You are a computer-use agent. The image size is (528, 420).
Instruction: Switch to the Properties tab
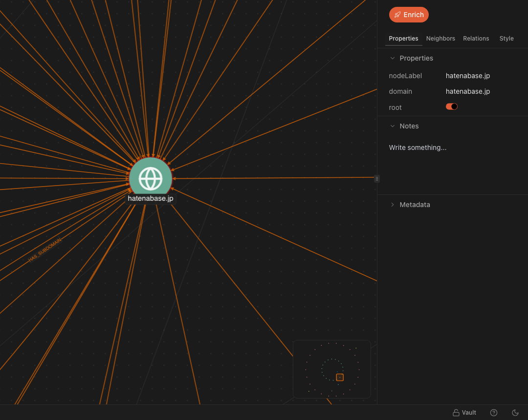[403, 38]
